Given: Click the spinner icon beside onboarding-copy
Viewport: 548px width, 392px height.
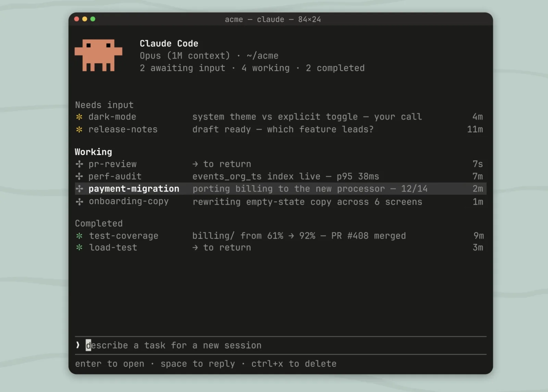Looking at the screenshot, I should (x=79, y=202).
